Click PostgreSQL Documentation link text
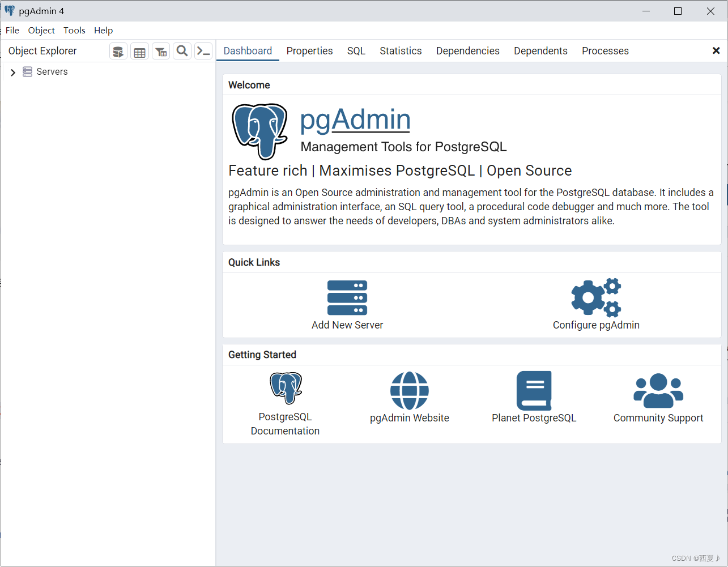 click(x=286, y=424)
